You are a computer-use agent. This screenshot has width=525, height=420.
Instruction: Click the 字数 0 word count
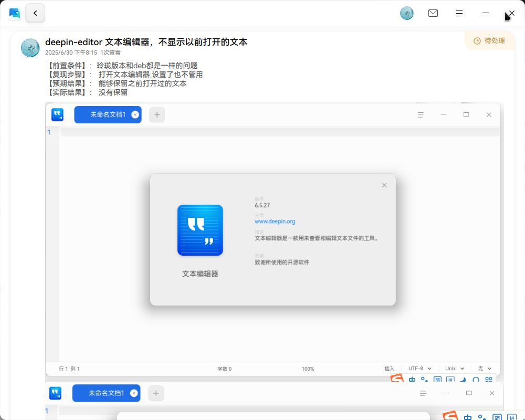pyautogui.click(x=224, y=369)
